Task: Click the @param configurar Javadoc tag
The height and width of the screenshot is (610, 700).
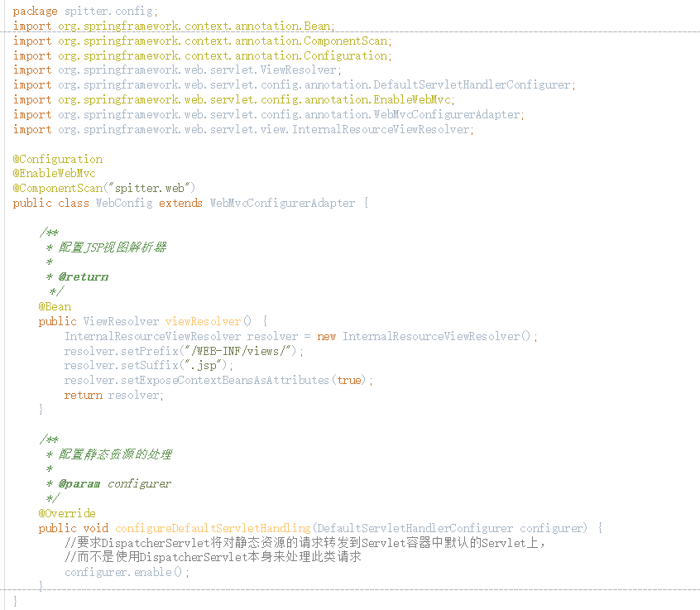Action: [x=109, y=483]
